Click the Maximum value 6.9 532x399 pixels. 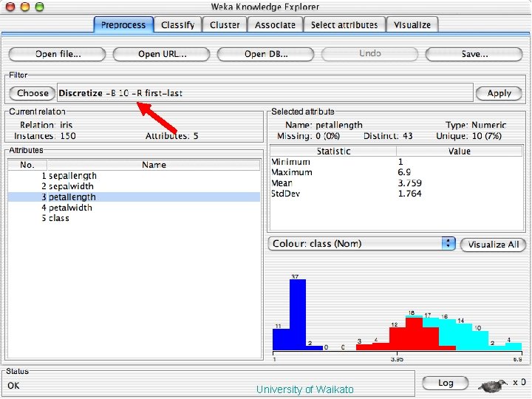pos(404,172)
